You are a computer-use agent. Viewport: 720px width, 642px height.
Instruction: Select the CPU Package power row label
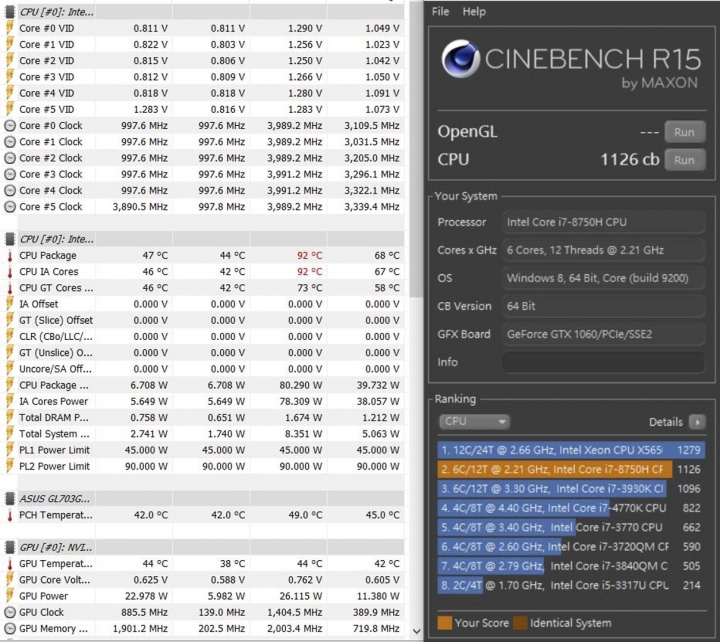click(x=54, y=385)
